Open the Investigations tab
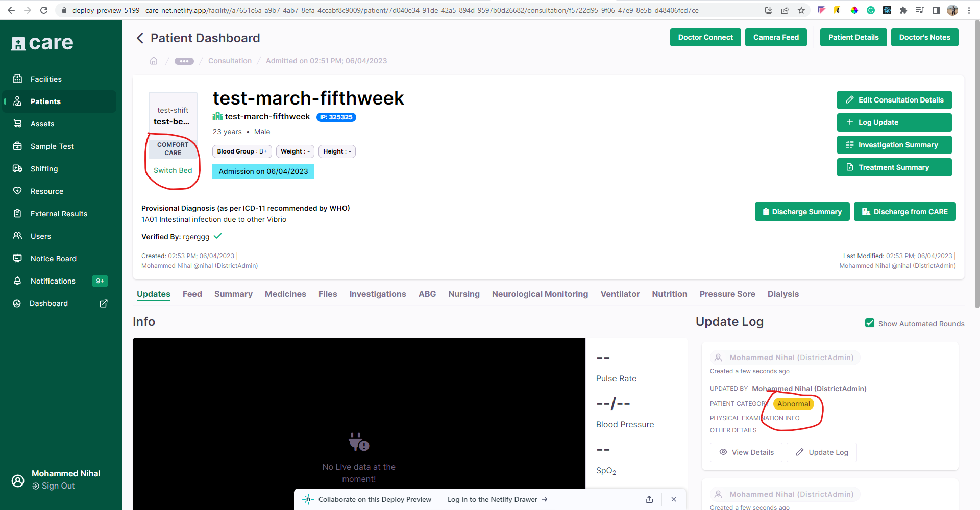Screen dimensions: 980x510 [378, 294]
